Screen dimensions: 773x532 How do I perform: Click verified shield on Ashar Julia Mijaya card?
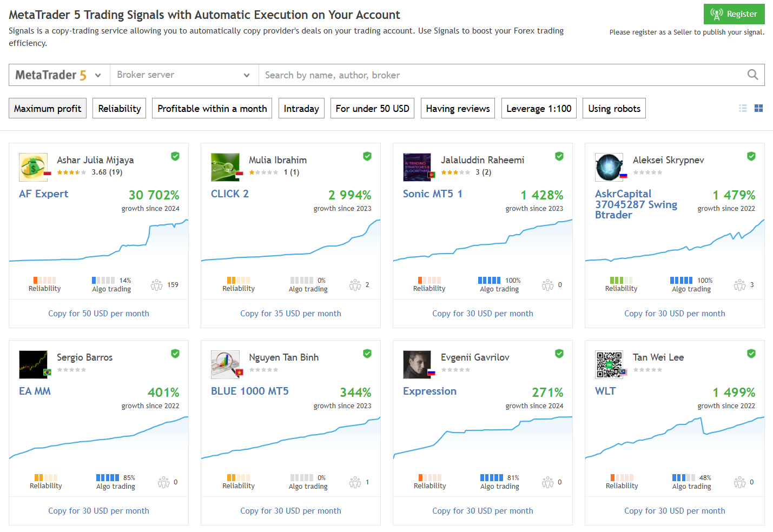pos(175,156)
